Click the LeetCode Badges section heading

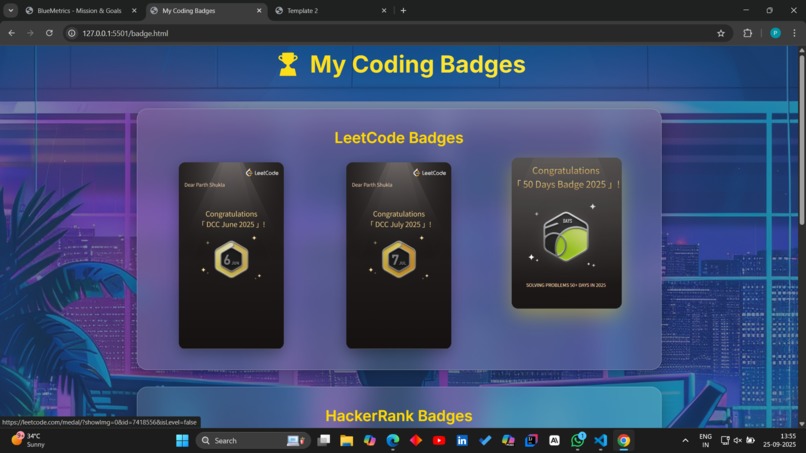coord(399,138)
